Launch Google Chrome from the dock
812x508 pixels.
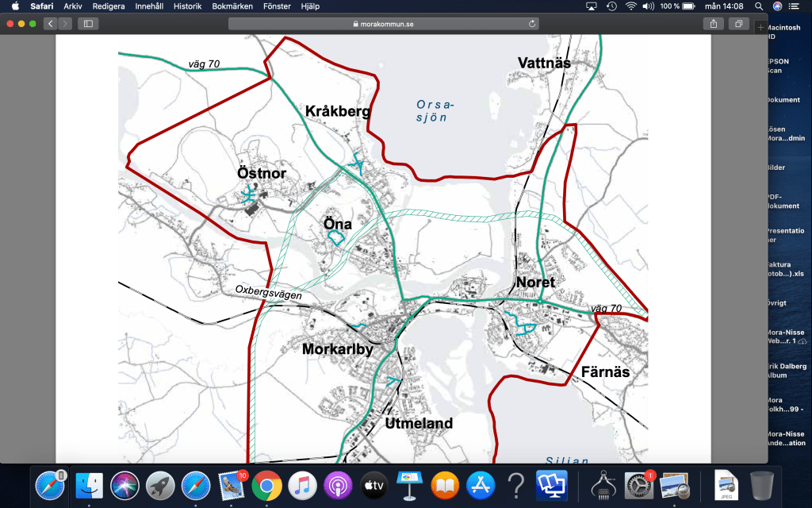click(x=267, y=484)
